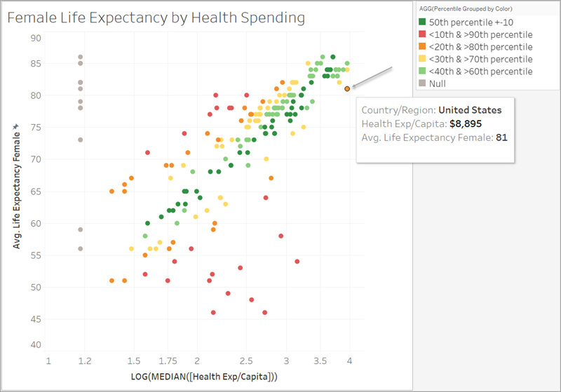Click the United States tooltip country name
The height and width of the screenshot is (392, 561).
click(x=470, y=110)
